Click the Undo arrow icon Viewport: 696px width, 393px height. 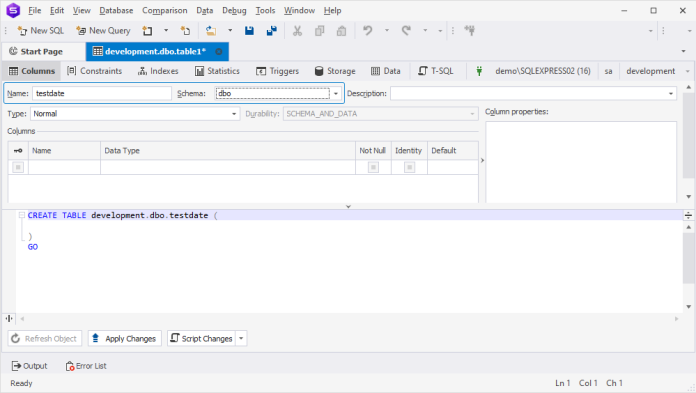(368, 31)
